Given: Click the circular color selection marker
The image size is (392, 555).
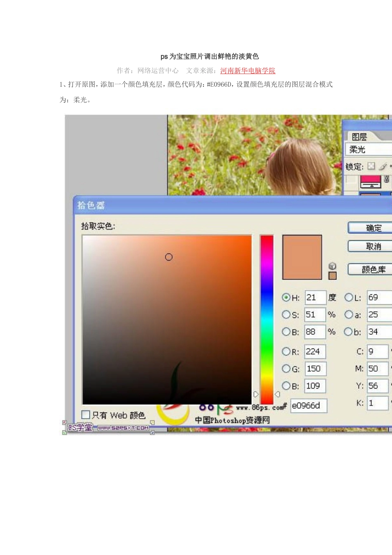Looking at the screenshot, I should (x=169, y=257).
